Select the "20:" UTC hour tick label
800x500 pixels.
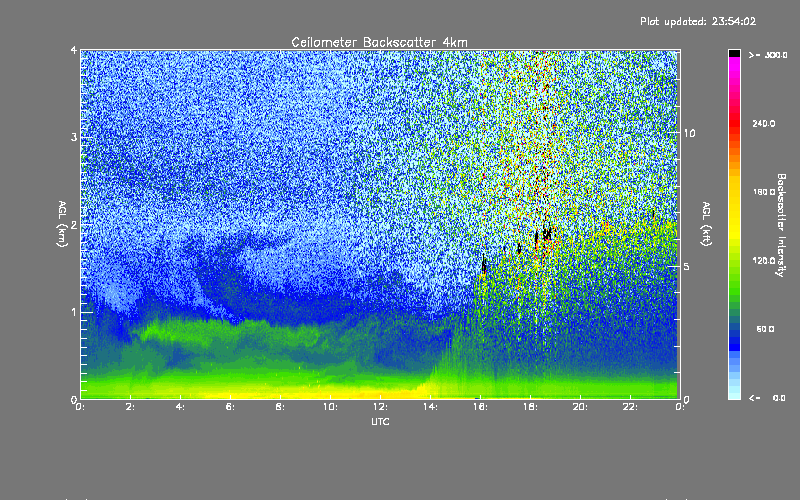click(580, 407)
